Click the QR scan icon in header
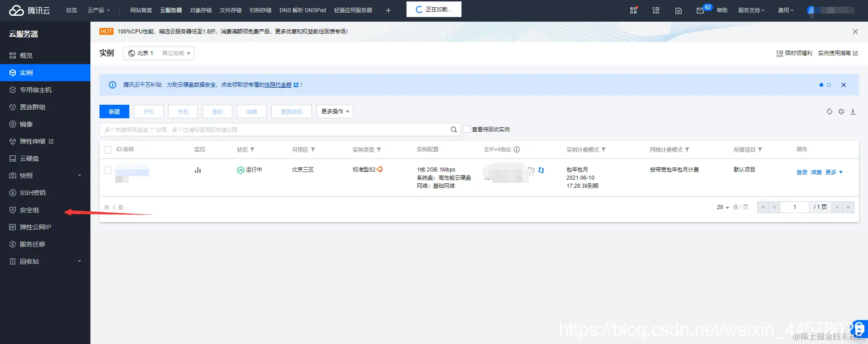The image size is (868, 344). point(656,10)
